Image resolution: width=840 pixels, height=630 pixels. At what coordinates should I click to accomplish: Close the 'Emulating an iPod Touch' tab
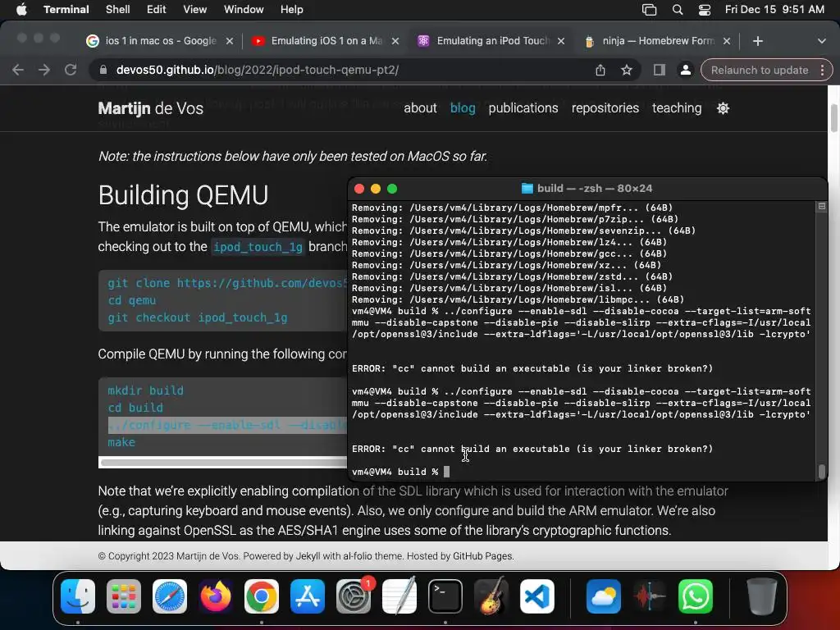561,41
